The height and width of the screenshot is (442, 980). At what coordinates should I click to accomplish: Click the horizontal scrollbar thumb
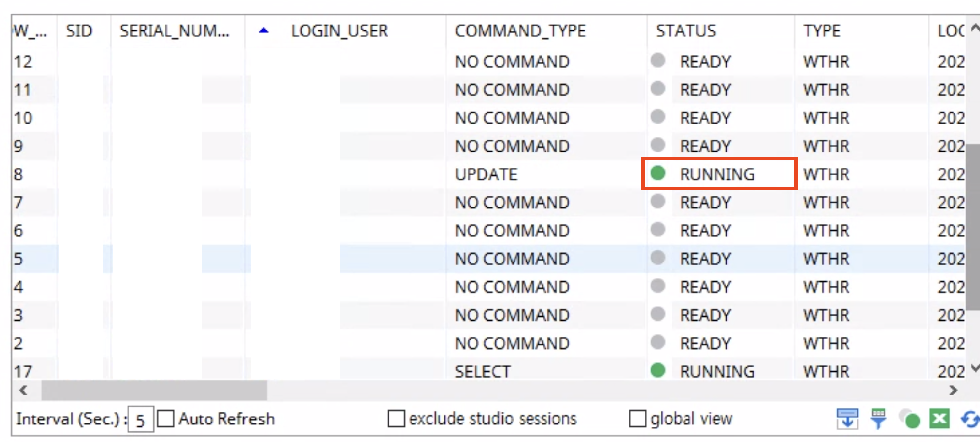tap(154, 391)
